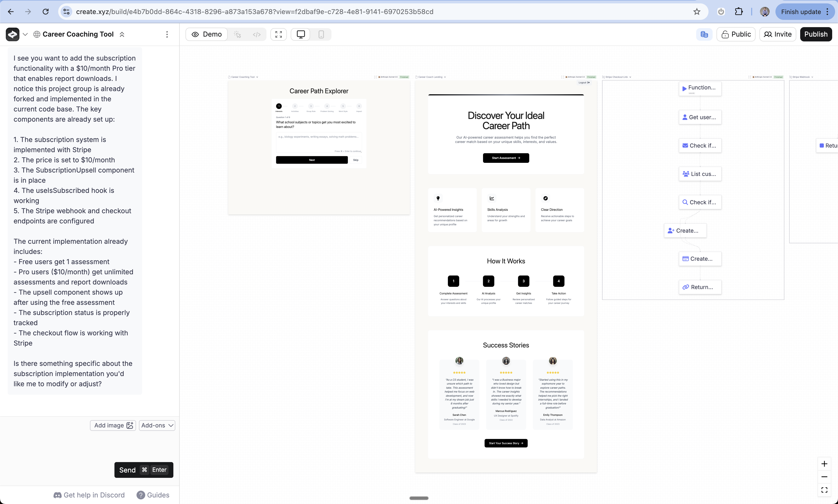
Task: Select the pointer select-element tool
Action: tap(238, 34)
